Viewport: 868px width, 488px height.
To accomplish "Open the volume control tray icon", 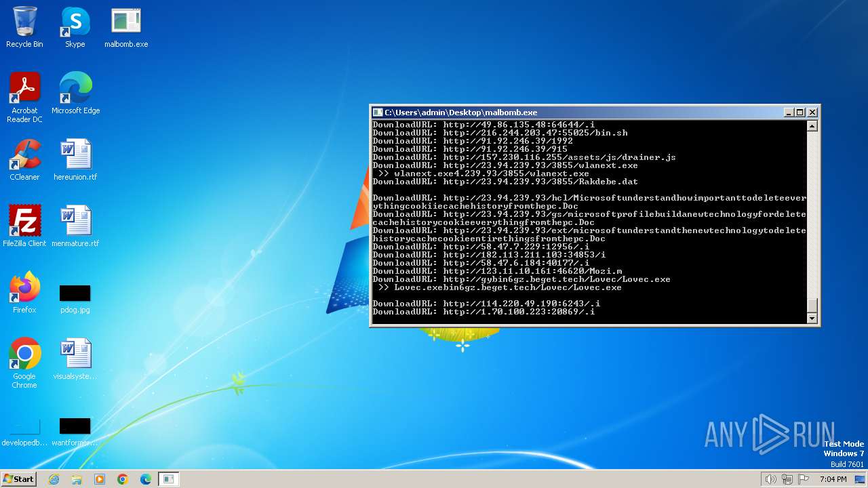I will pyautogui.click(x=770, y=479).
